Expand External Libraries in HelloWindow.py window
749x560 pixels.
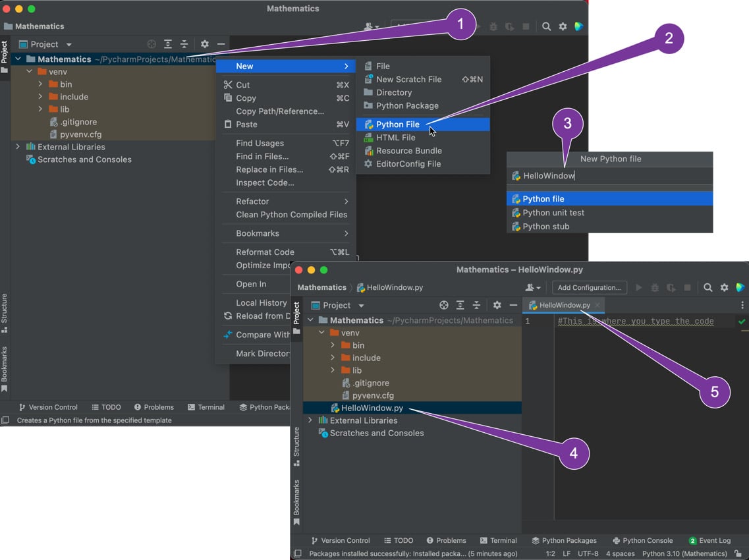pyautogui.click(x=310, y=420)
